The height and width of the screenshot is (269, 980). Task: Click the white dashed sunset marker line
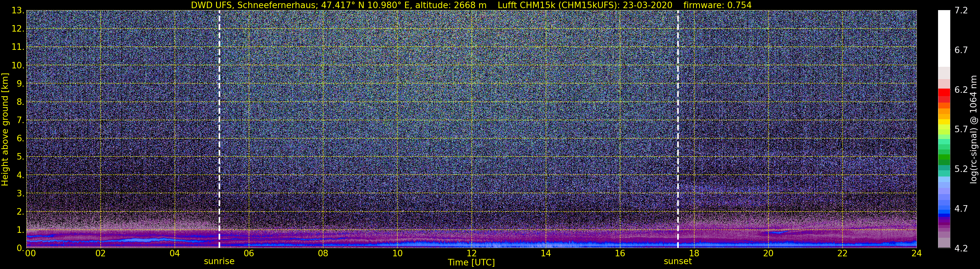click(678, 129)
